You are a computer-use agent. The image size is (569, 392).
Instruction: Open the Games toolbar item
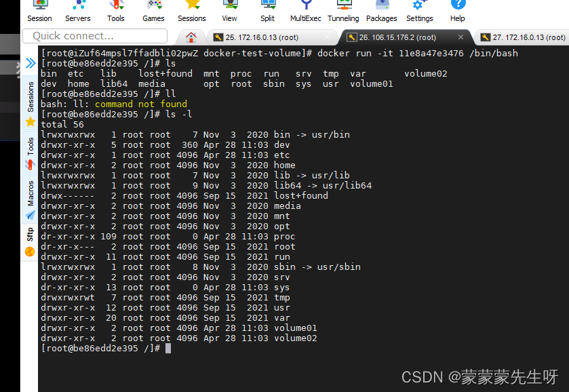click(153, 12)
